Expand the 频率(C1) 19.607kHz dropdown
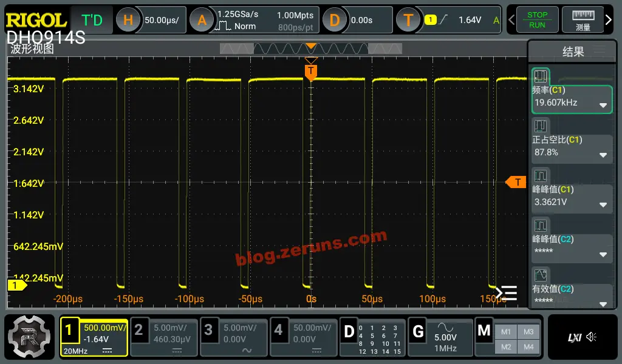 pos(603,106)
